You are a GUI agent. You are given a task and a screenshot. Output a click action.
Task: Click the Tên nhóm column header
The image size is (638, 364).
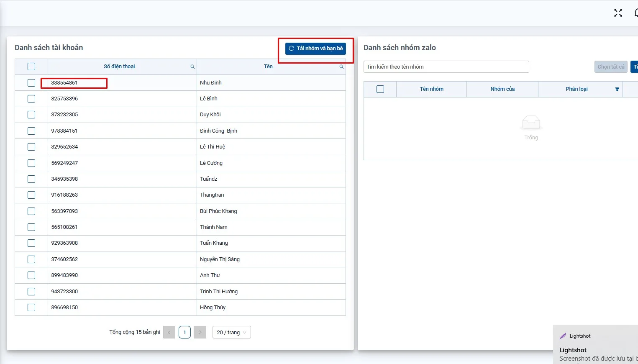tap(431, 89)
